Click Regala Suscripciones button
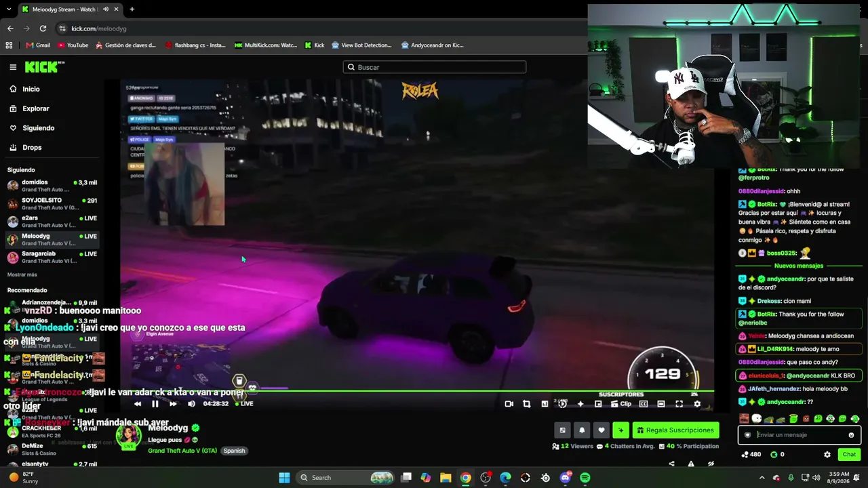Image resolution: width=868 pixels, height=488 pixels. 675,430
